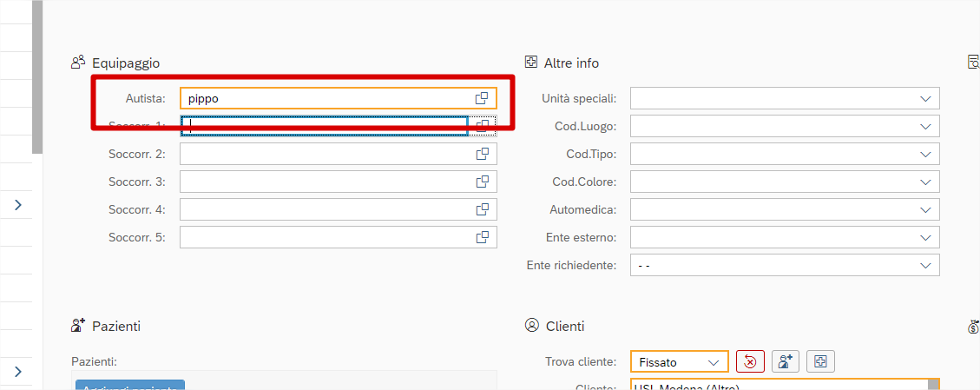Open value help for Soccorr. 3 field

click(483, 182)
